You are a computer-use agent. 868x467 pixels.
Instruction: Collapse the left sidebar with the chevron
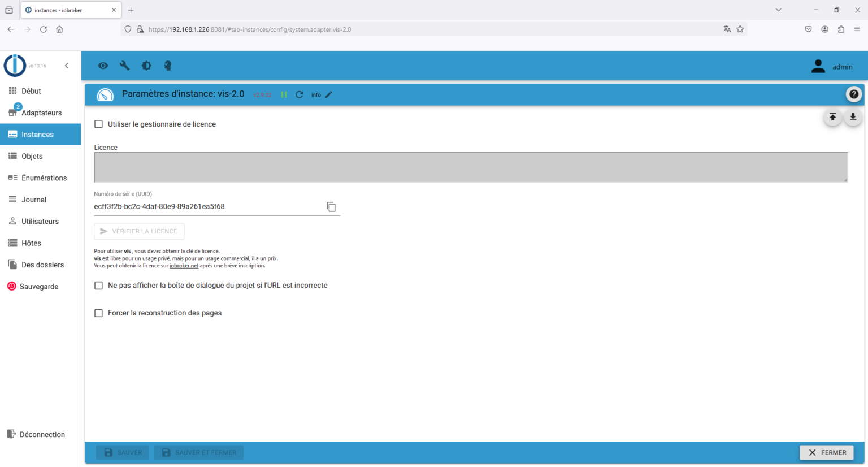pos(66,65)
